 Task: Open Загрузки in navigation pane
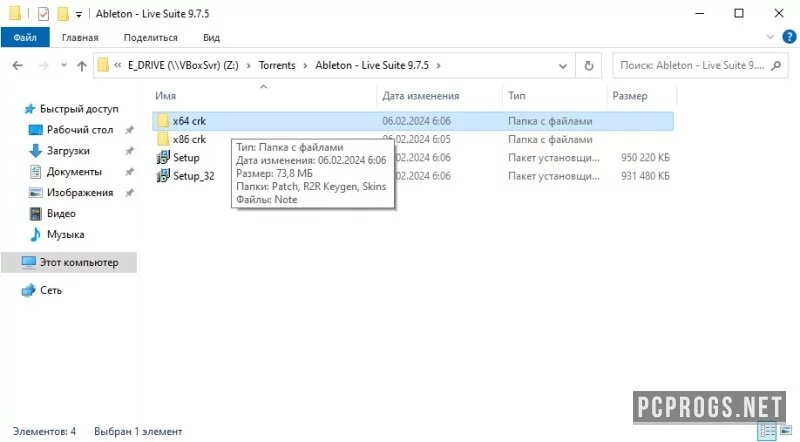(68, 151)
